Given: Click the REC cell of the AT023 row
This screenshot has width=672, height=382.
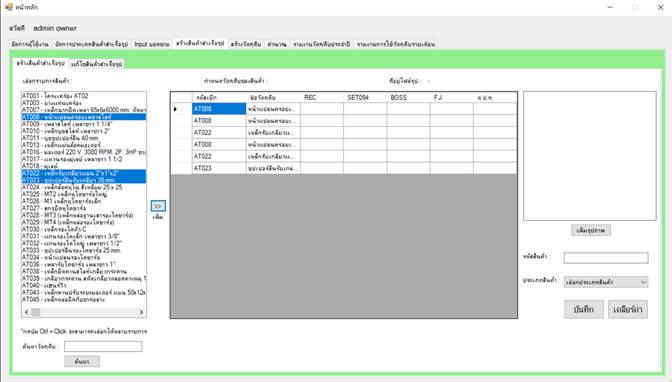Looking at the screenshot, I should [322, 168].
